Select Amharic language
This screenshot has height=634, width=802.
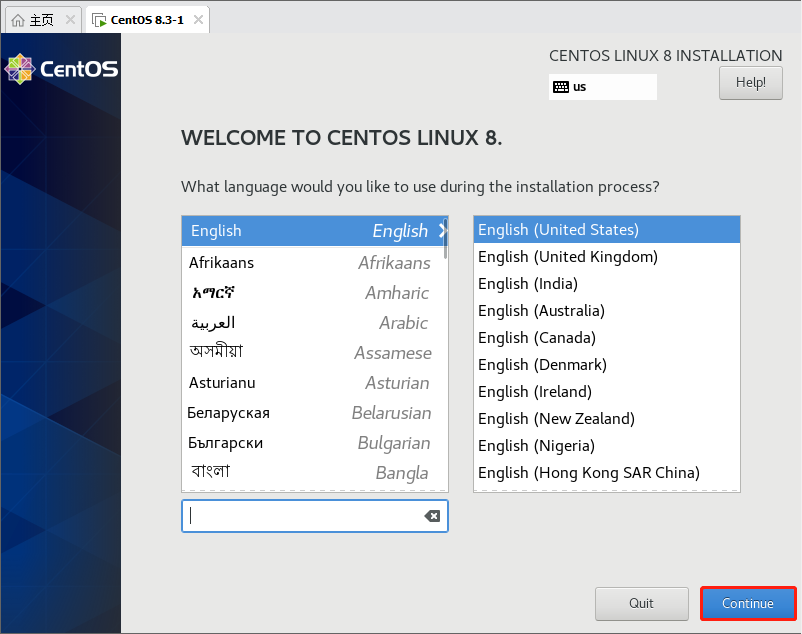[313, 293]
